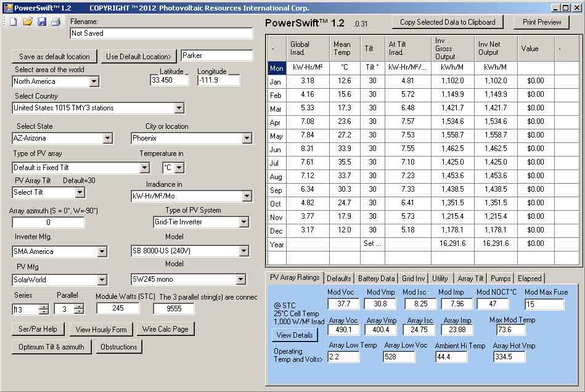
Task: Select the Array Tilt tab
Action: (470, 278)
